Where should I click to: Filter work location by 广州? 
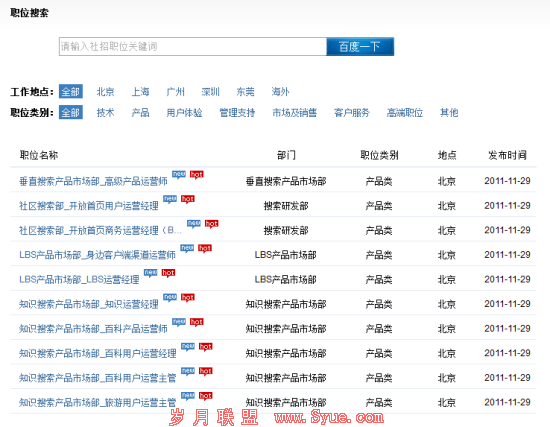[175, 92]
